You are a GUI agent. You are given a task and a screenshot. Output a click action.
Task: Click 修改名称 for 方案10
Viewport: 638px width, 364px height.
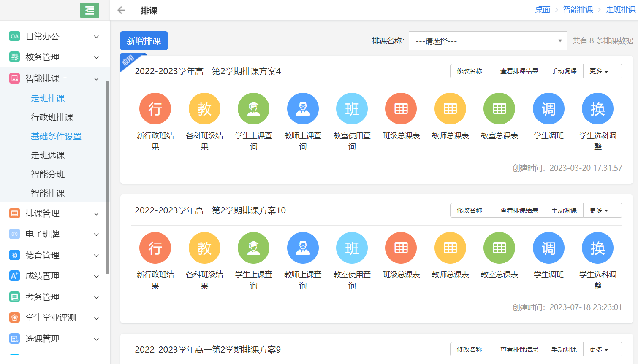coord(472,210)
